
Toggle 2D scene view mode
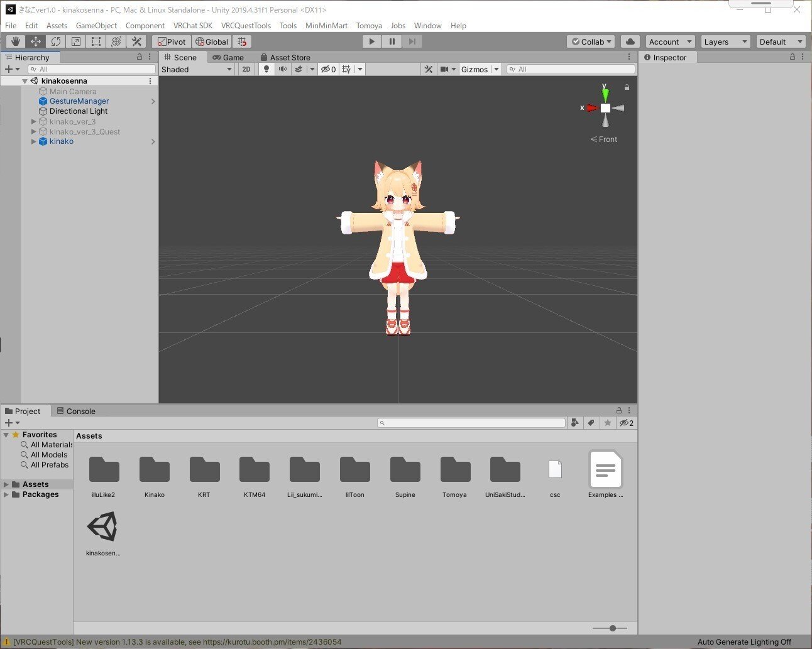pyautogui.click(x=246, y=69)
